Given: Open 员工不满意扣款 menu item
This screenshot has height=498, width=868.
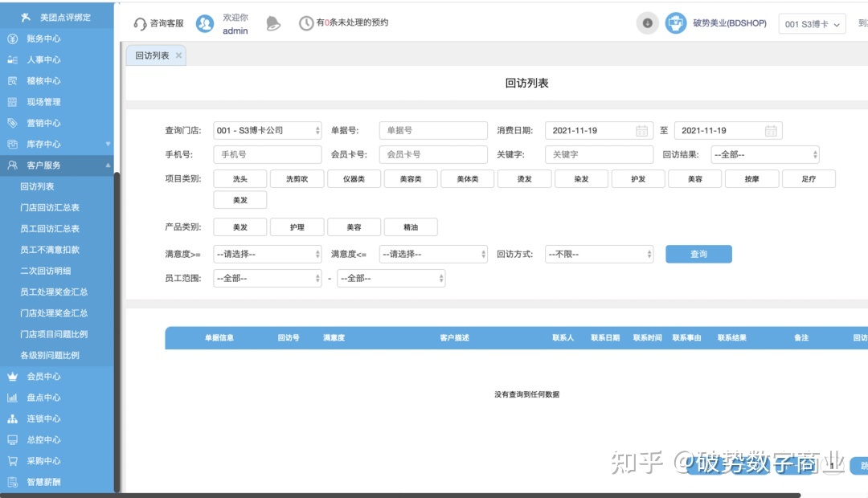Looking at the screenshot, I should [50, 250].
